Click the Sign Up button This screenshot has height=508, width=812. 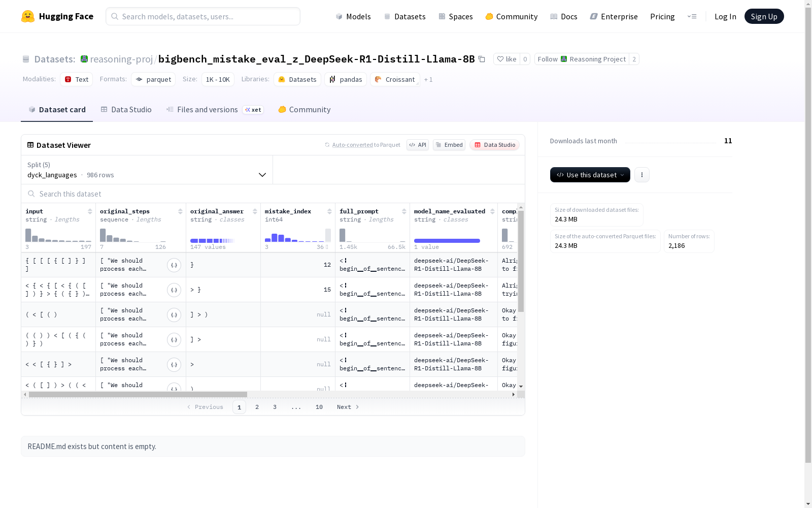click(x=764, y=16)
